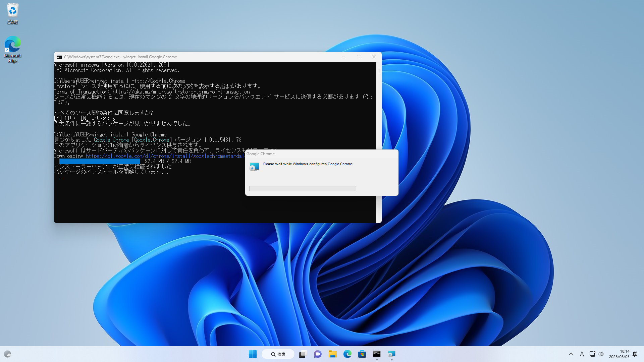Click the Chrome installer progress bar
Screen dimensions: 644x362
303,188
